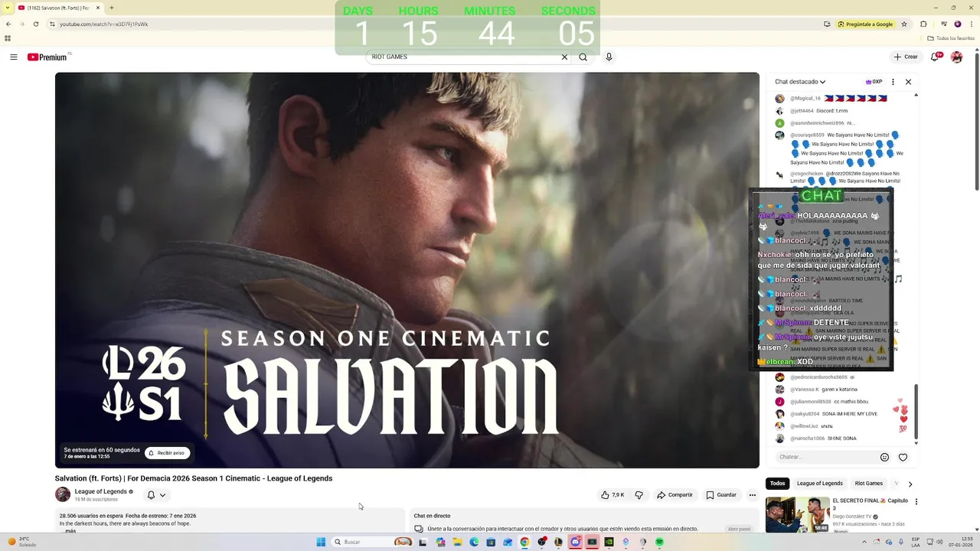The image size is (980, 551).
Task: Open Chrome profile avatar
Action: (x=958, y=24)
